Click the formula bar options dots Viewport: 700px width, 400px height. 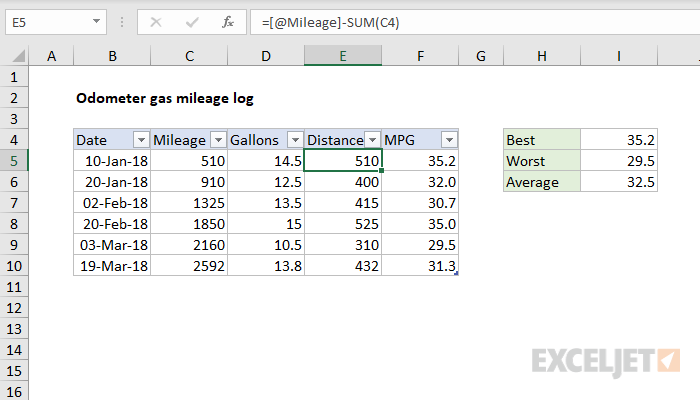(x=122, y=22)
